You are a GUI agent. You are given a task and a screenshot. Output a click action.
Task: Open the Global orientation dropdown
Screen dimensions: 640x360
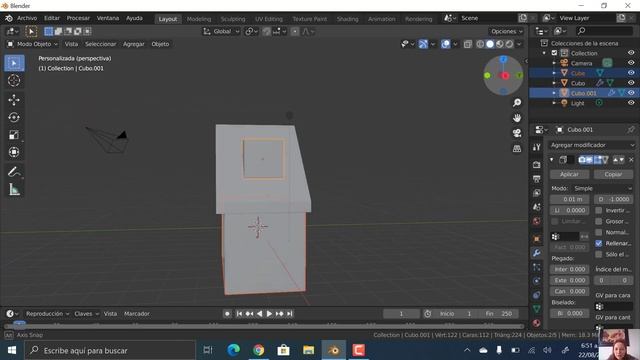tap(221, 31)
